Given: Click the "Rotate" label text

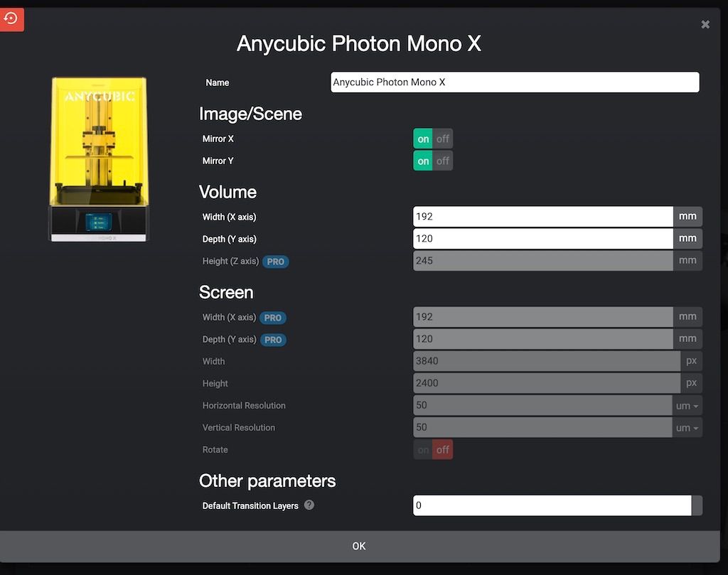Looking at the screenshot, I should coord(215,450).
